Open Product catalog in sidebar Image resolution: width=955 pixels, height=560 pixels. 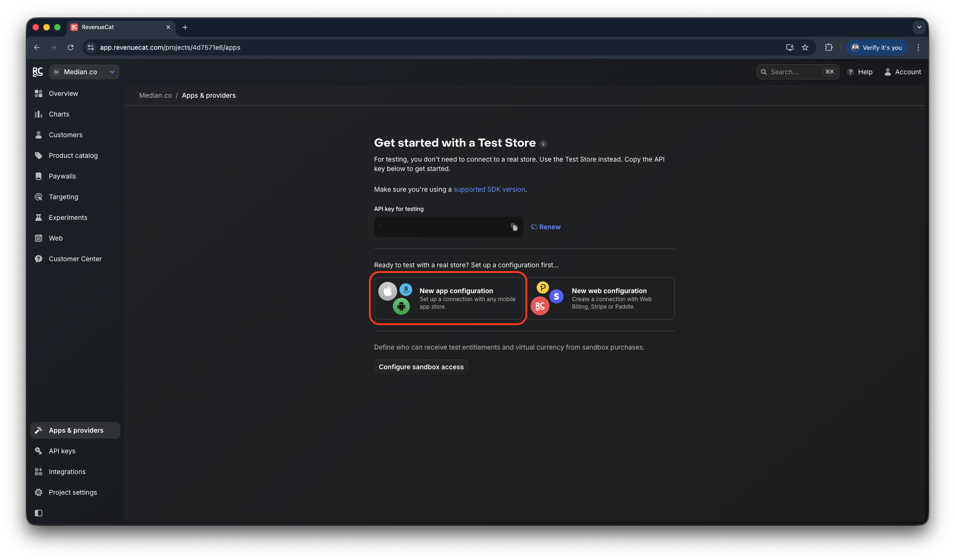coord(73,156)
